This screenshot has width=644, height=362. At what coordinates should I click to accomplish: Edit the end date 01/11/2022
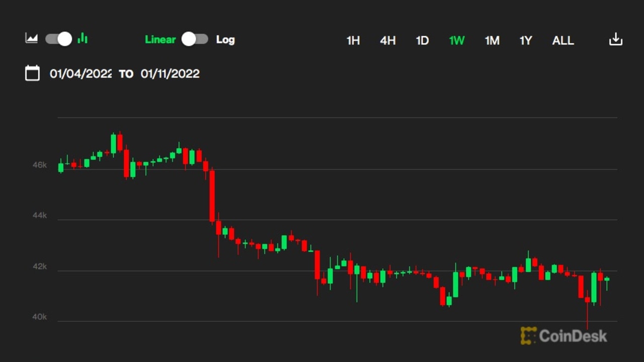170,74
